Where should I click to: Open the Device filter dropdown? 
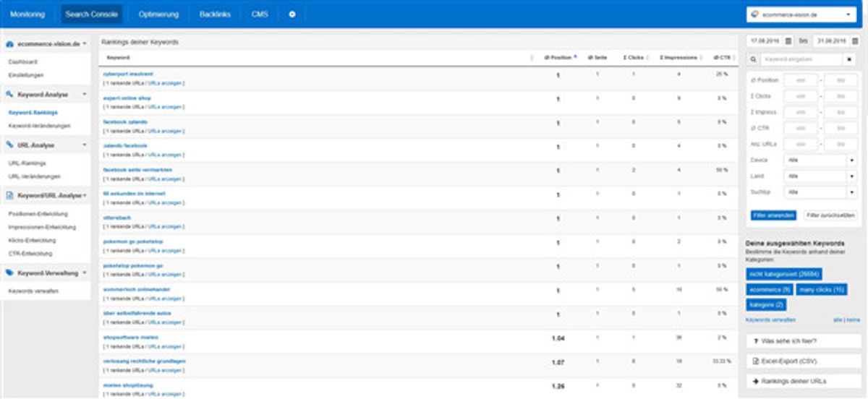pyautogui.click(x=821, y=160)
